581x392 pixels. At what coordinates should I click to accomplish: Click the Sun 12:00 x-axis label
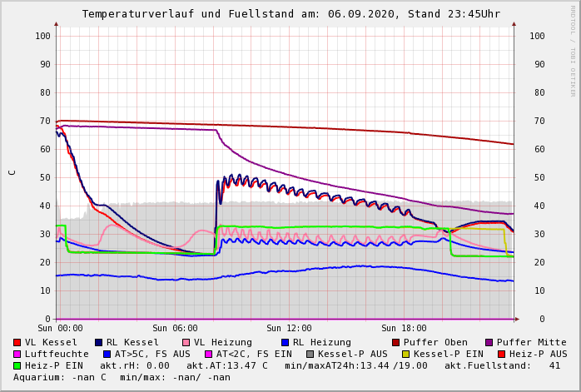point(289,329)
